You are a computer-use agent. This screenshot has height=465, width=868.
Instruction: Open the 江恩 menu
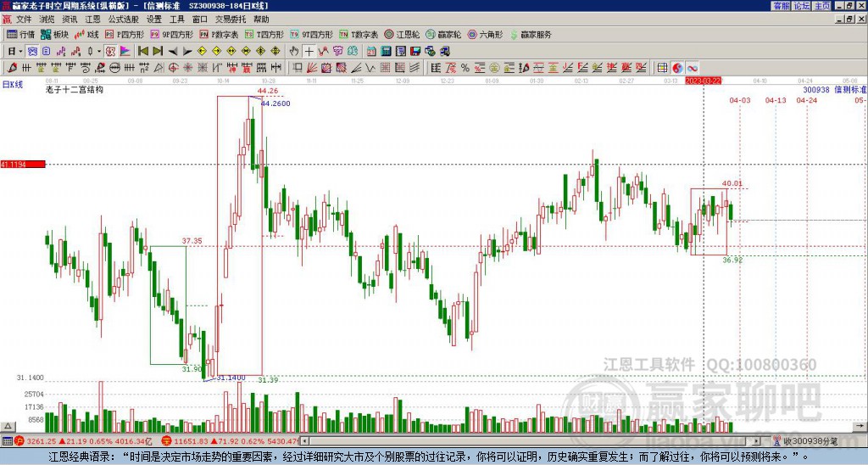pyautogui.click(x=92, y=20)
